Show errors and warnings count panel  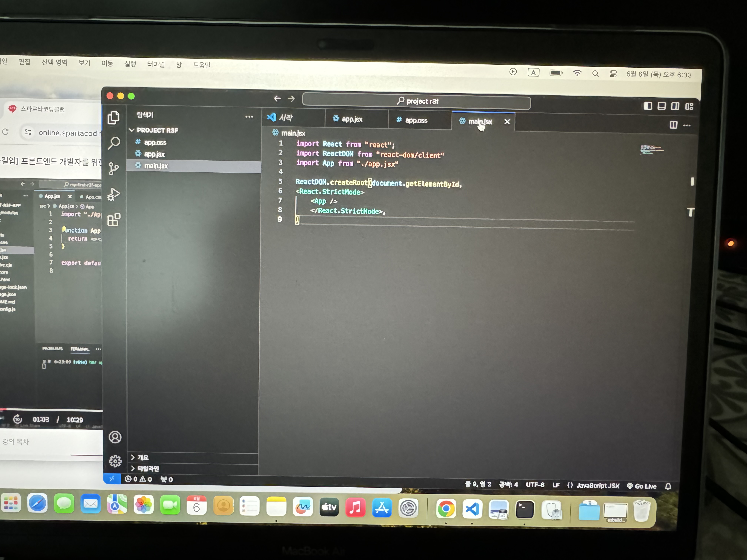tap(138, 479)
